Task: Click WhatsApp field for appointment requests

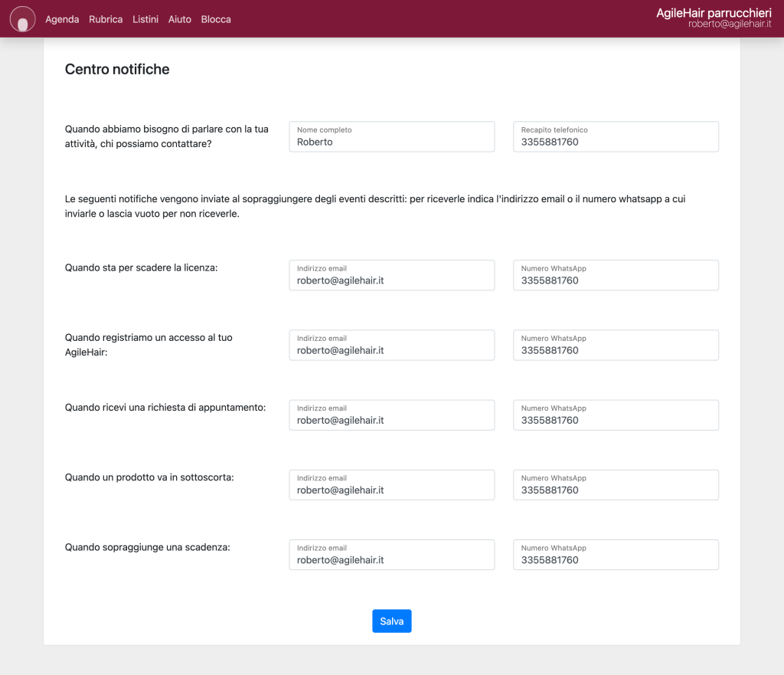Action: (x=616, y=415)
